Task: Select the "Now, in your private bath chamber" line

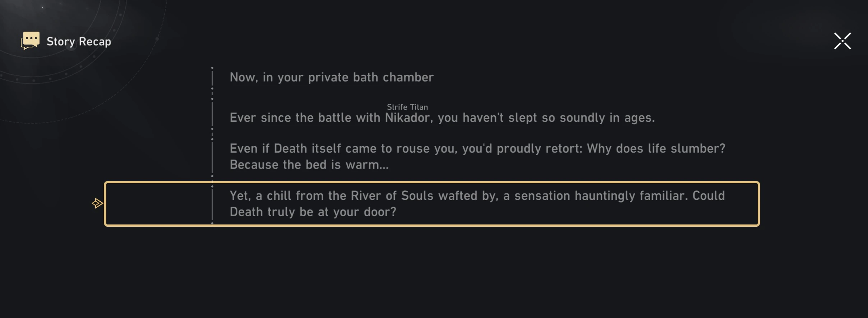Action: click(x=332, y=77)
